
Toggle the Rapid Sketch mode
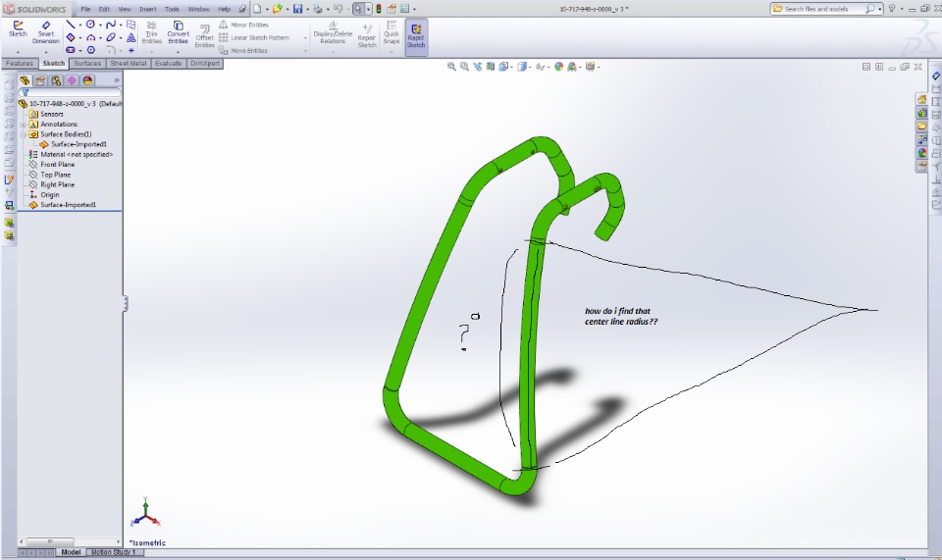[416, 36]
